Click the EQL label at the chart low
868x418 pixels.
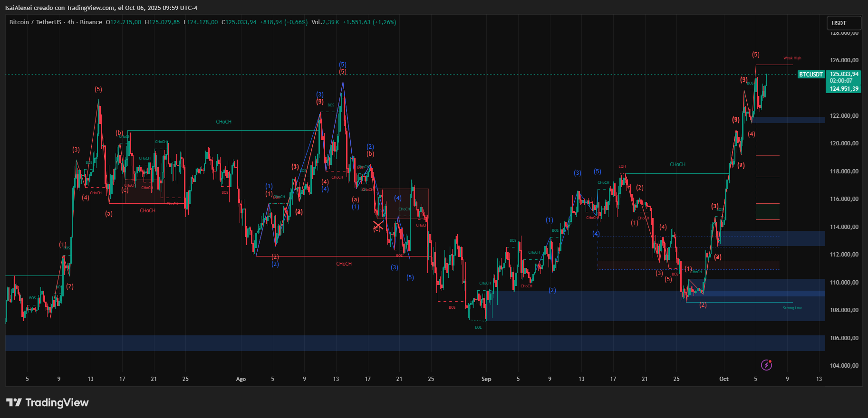(478, 327)
